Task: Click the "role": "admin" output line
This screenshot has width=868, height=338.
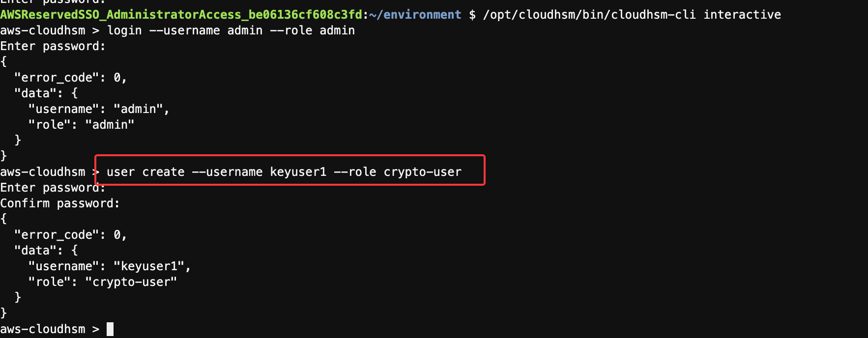Action: tap(81, 125)
